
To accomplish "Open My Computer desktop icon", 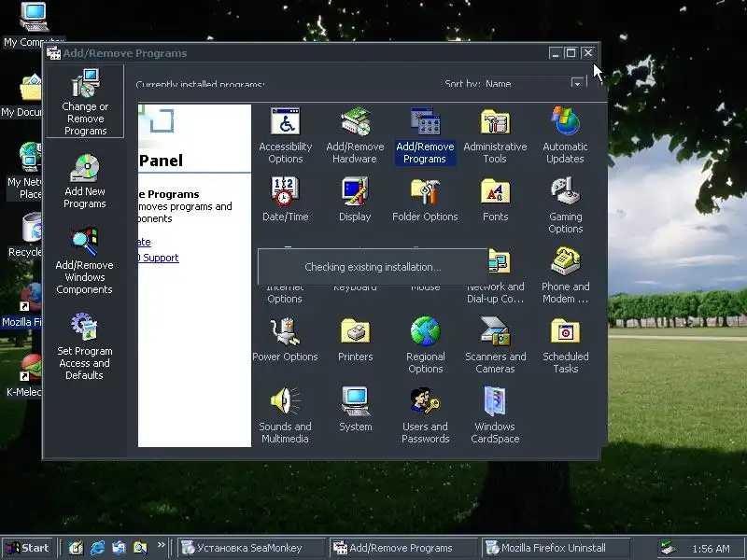I will click(33, 25).
